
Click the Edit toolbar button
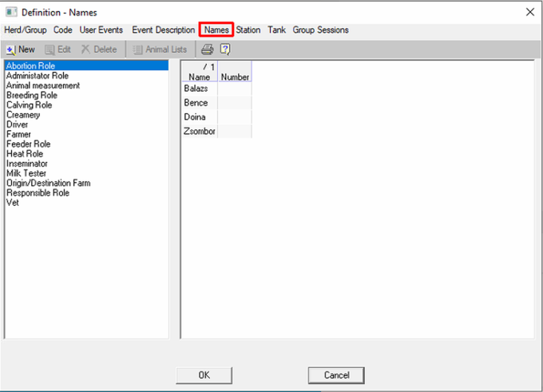click(57, 49)
